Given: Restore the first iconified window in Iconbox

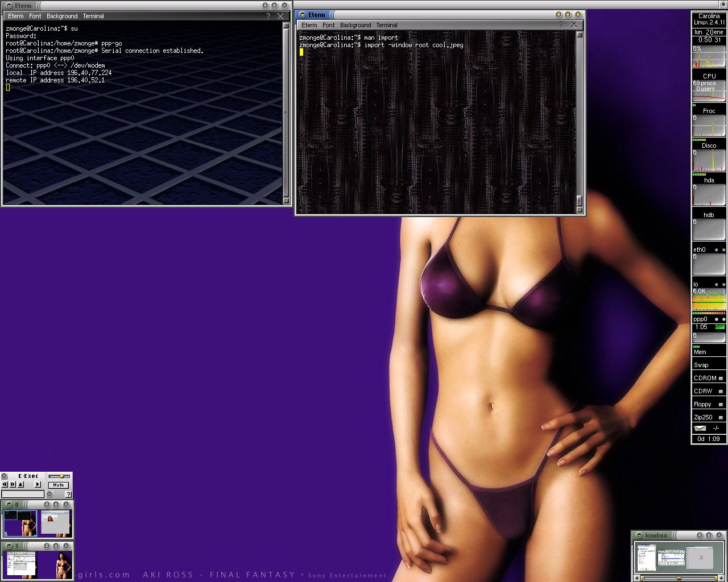Looking at the screenshot, I should tap(647, 558).
